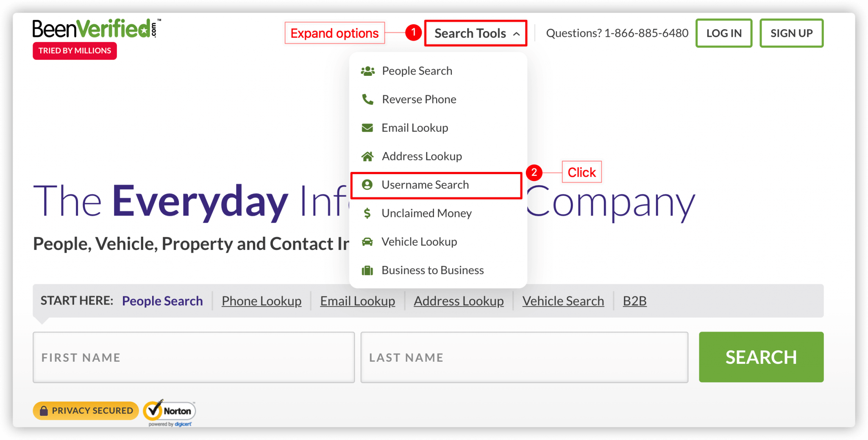Click the Norton secured badge
The image size is (868, 440).
[170, 412]
